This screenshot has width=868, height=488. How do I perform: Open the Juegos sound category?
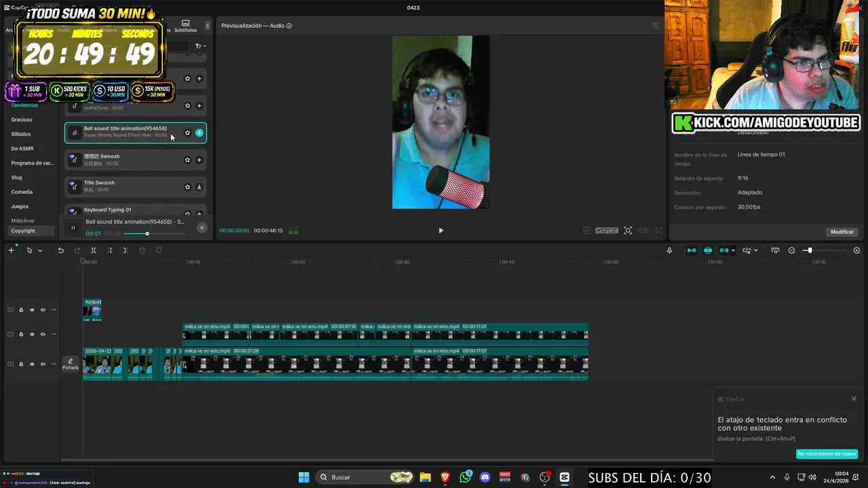pos(20,206)
